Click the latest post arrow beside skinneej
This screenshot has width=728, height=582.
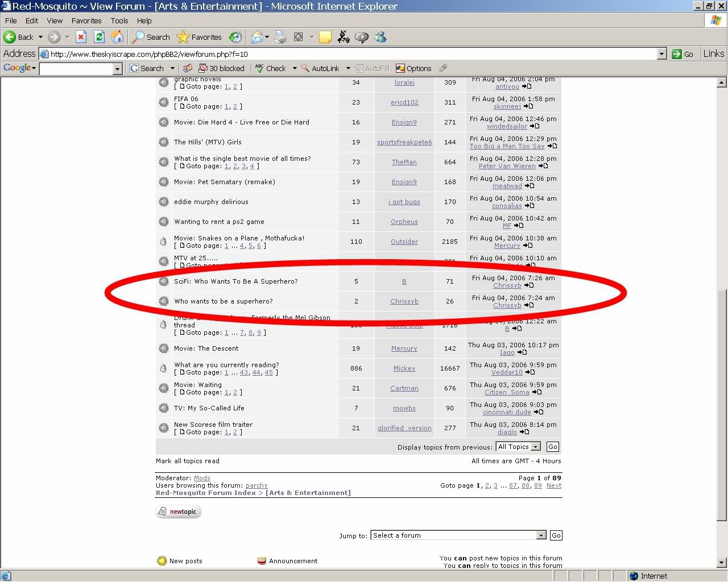[x=528, y=106]
